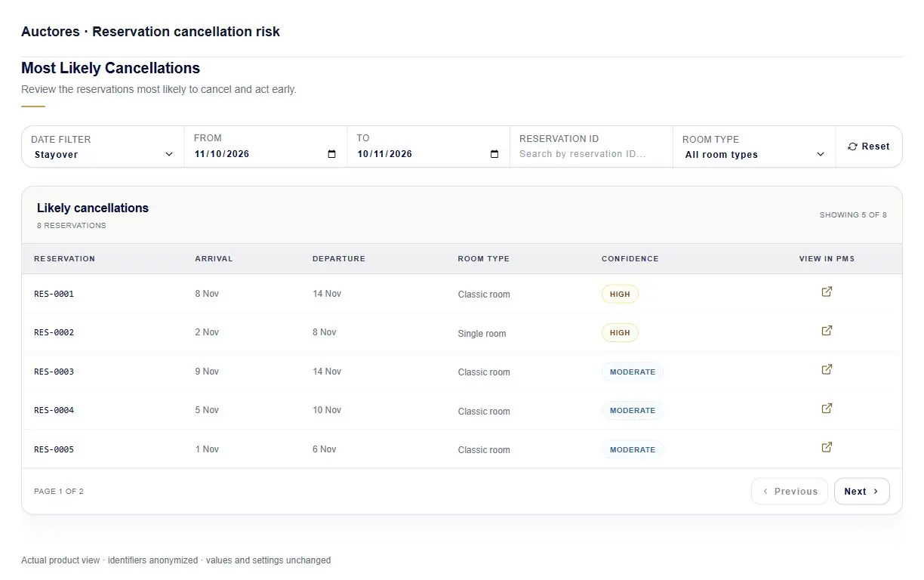924x580 pixels.
Task: Click arrival date 9 Nov
Action: coord(207,372)
